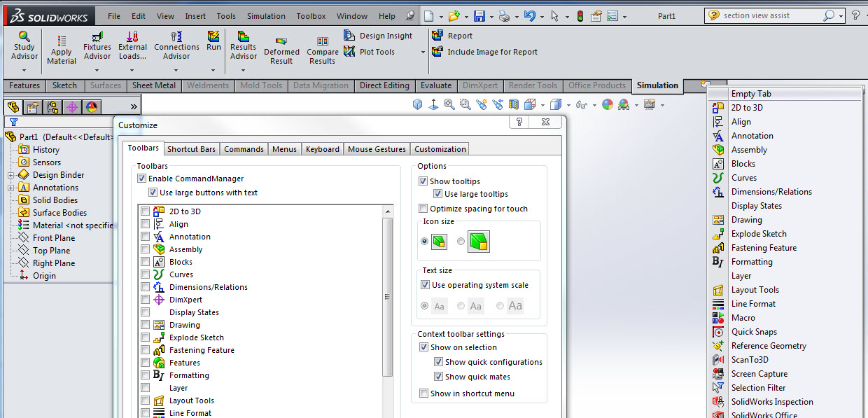Open the Results Advisor tool
Image resolution: width=868 pixels, height=418 pixels.
click(244, 46)
